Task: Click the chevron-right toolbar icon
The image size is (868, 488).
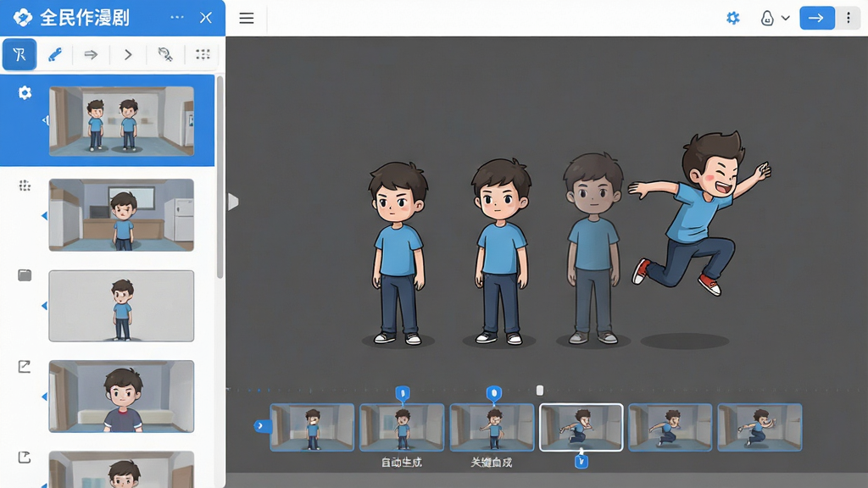Action: [128, 54]
